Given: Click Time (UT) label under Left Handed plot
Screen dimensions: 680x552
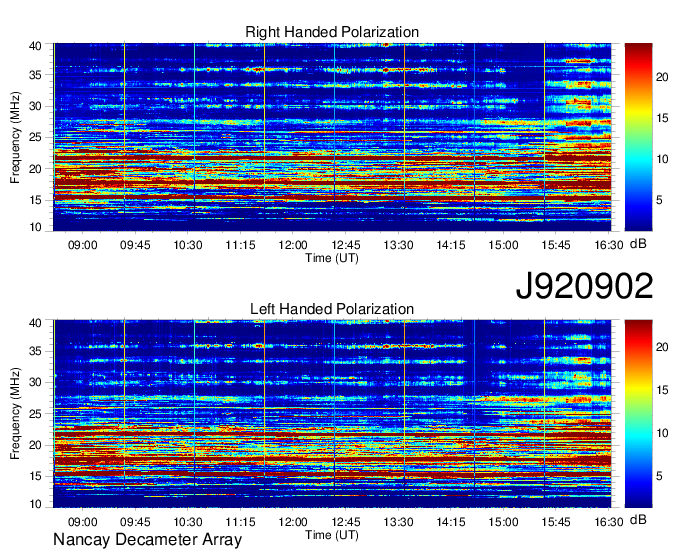Looking at the screenshot, I should pyautogui.click(x=332, y=535).
